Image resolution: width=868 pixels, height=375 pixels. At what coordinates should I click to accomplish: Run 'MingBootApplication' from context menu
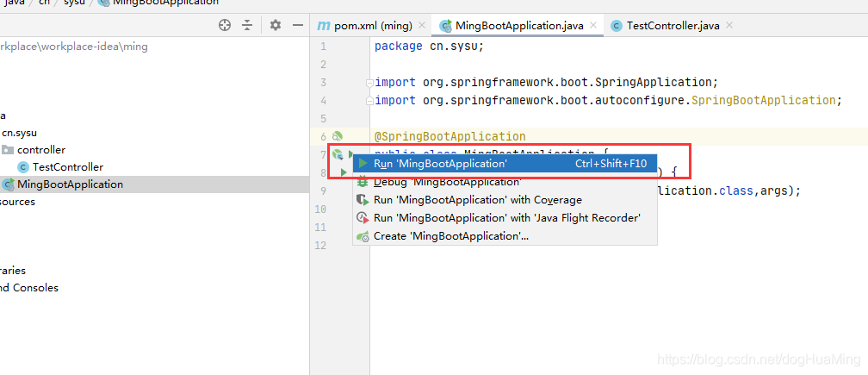(505, 164)
